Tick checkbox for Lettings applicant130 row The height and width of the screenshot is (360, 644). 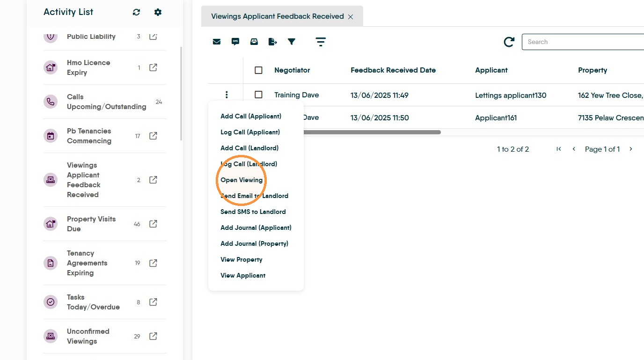tap(258, 95)
